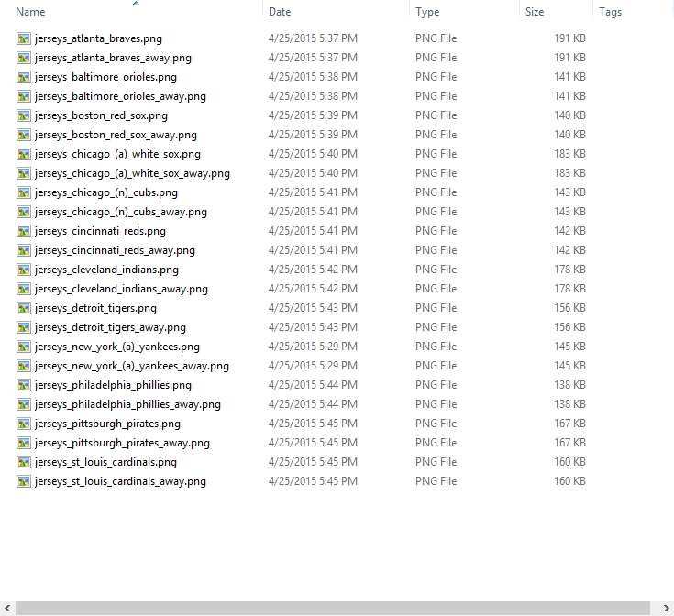The width and height of the screenshot is (674, 616).
Task: Click the icon of jerseys_chicago_(n)_cubs.png
Action: click(24, 192)
